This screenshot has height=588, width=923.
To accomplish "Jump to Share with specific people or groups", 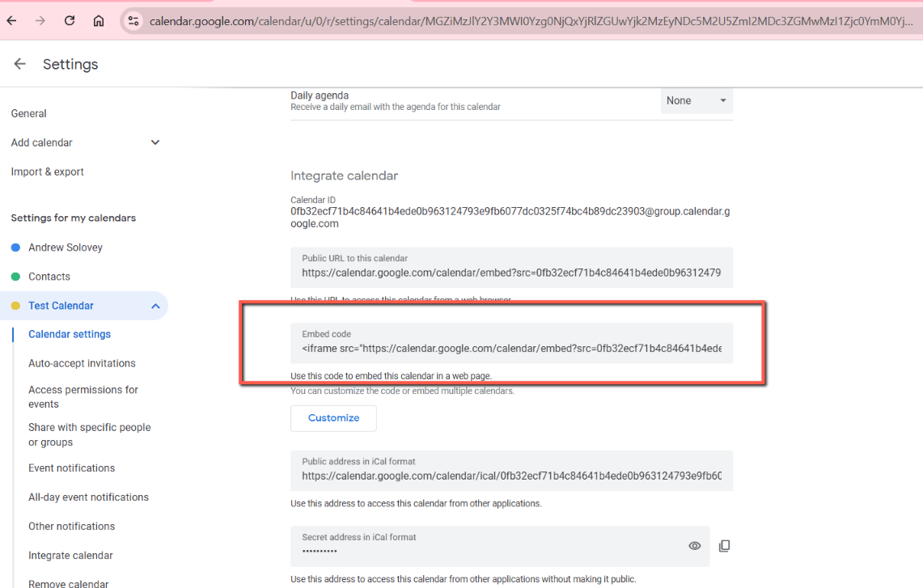I will 90,434.
